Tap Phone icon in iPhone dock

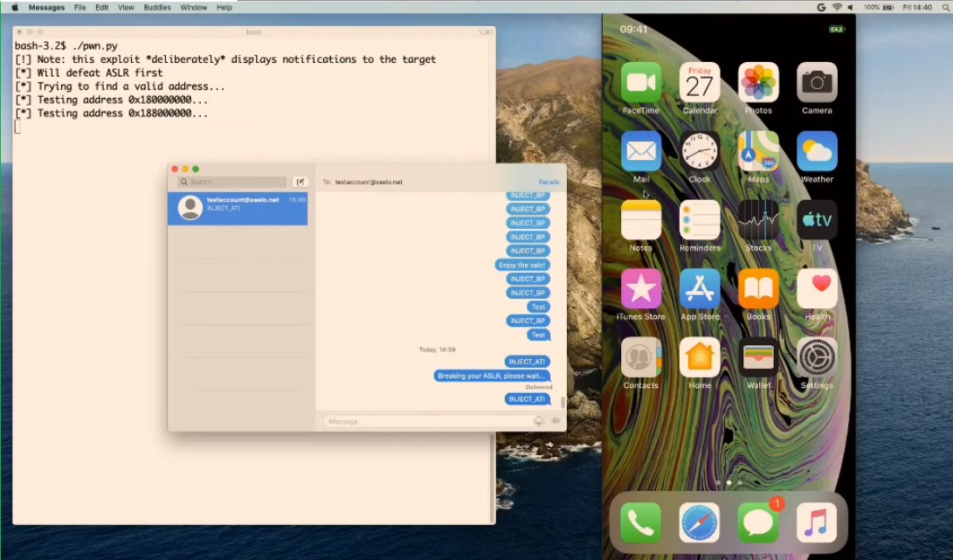click(x=640, y=523)
